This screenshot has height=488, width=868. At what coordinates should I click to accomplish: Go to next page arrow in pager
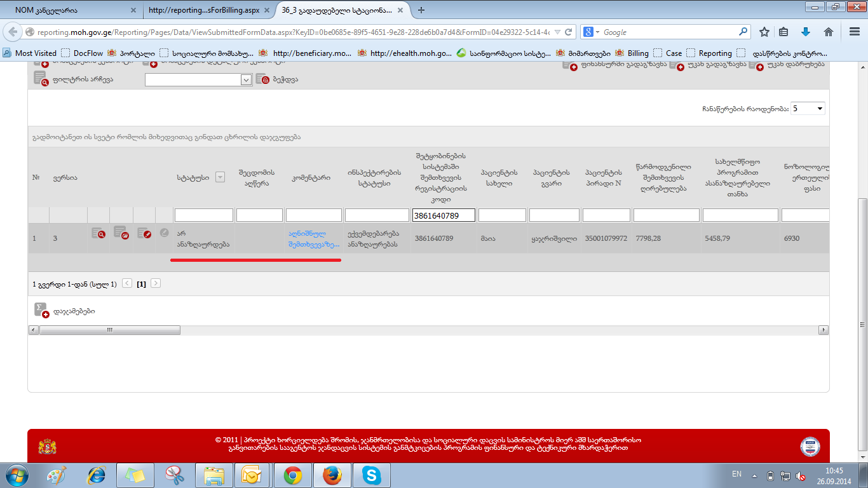coord(156,284)
